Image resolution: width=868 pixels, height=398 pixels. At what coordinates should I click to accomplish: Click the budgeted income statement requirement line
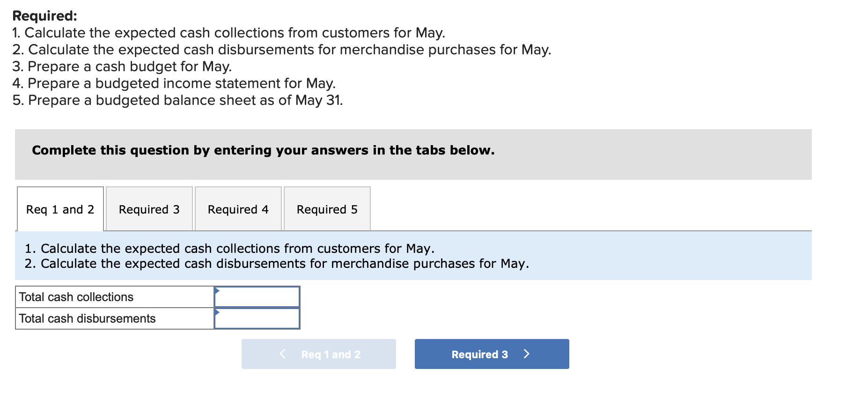click(174, 83)
